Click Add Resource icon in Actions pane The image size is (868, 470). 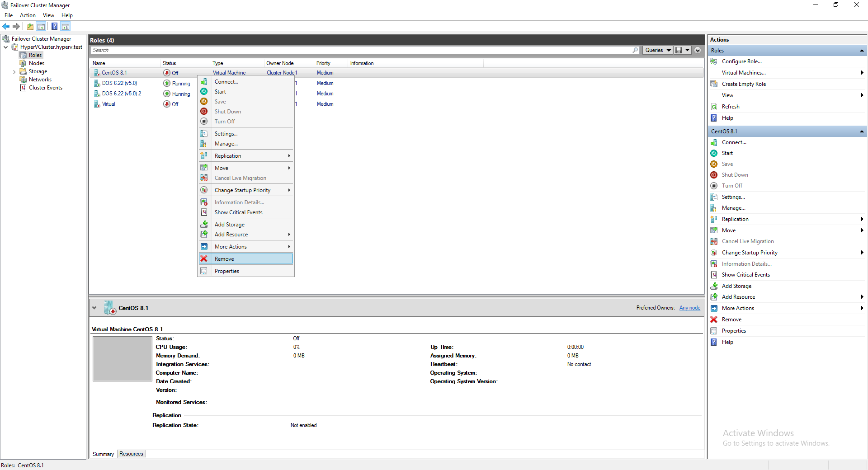(714, 297)
